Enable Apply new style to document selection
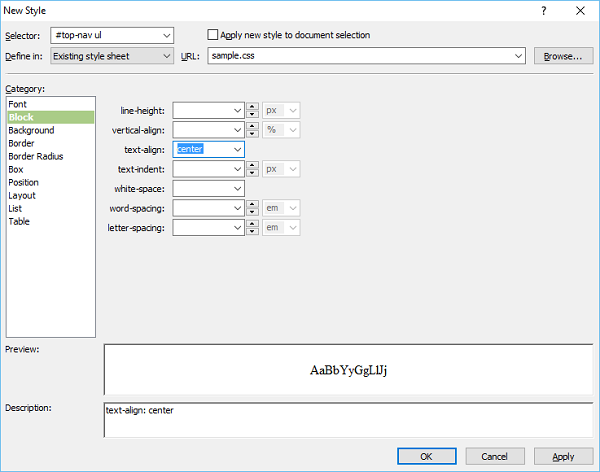600x472 pixels. 212,35
